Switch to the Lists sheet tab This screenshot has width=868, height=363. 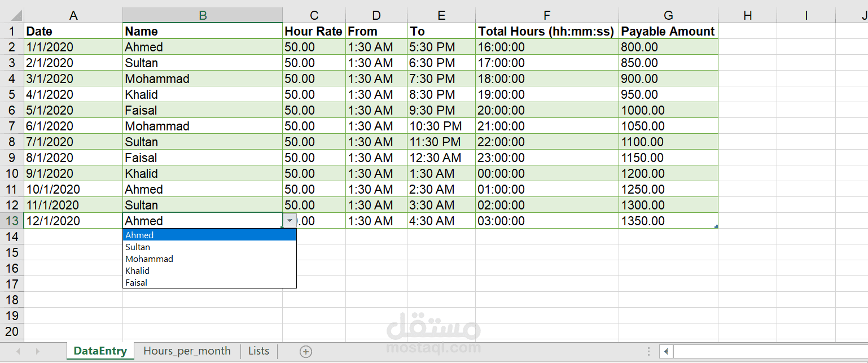coord(259,351)
